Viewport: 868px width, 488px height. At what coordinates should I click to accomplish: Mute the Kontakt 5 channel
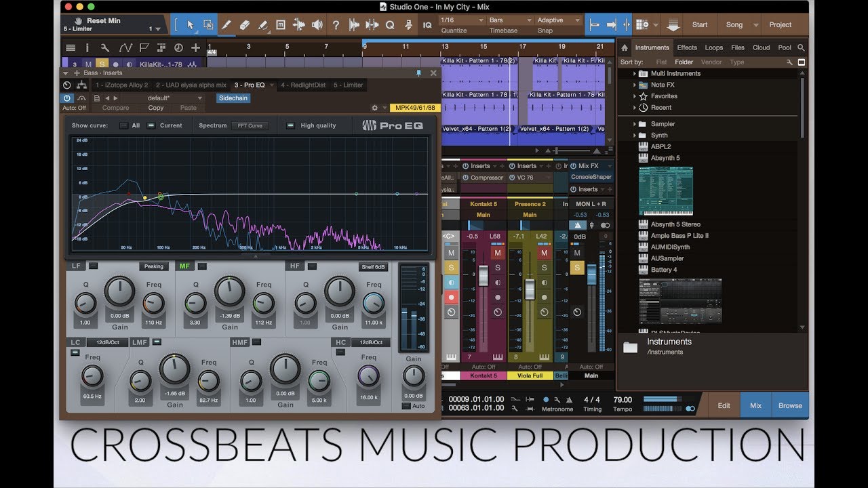(498, 253)
